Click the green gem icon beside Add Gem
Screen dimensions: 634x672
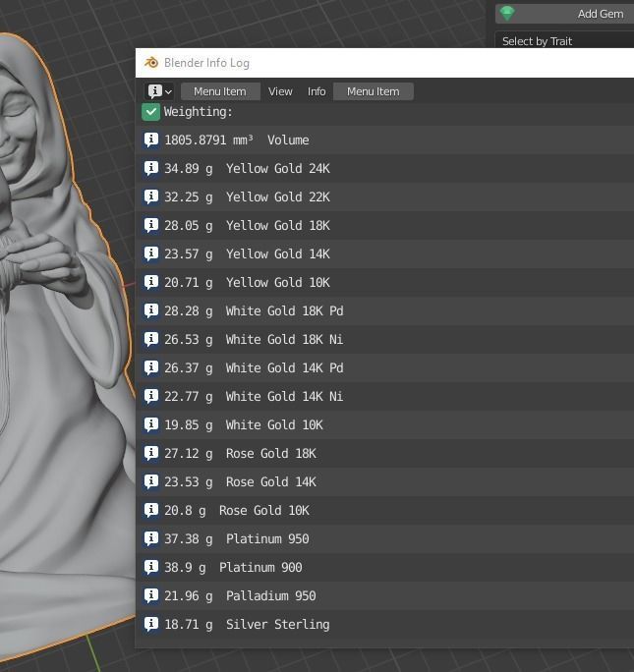507,14
